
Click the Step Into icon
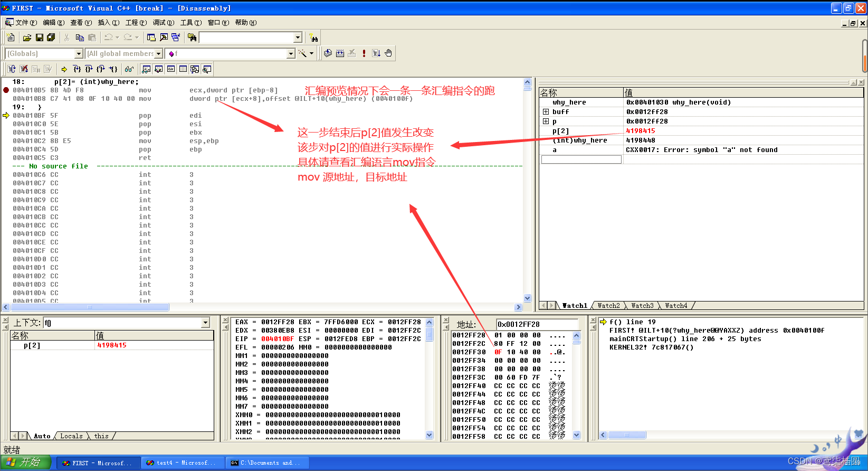coord(77,69)
